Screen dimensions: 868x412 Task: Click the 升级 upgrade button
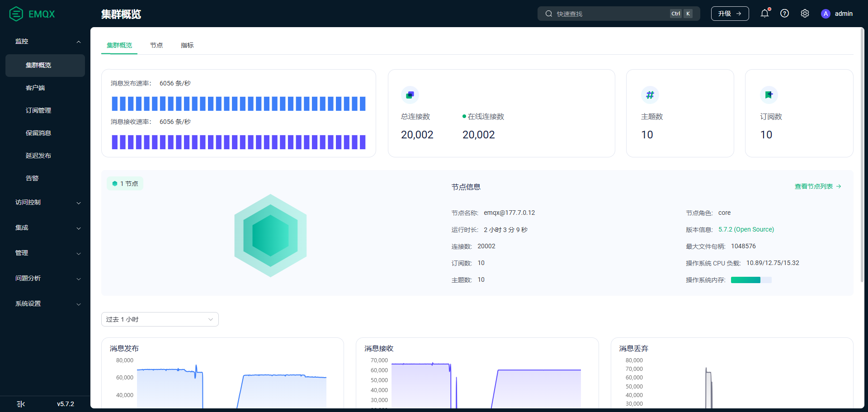click(730, 14)
